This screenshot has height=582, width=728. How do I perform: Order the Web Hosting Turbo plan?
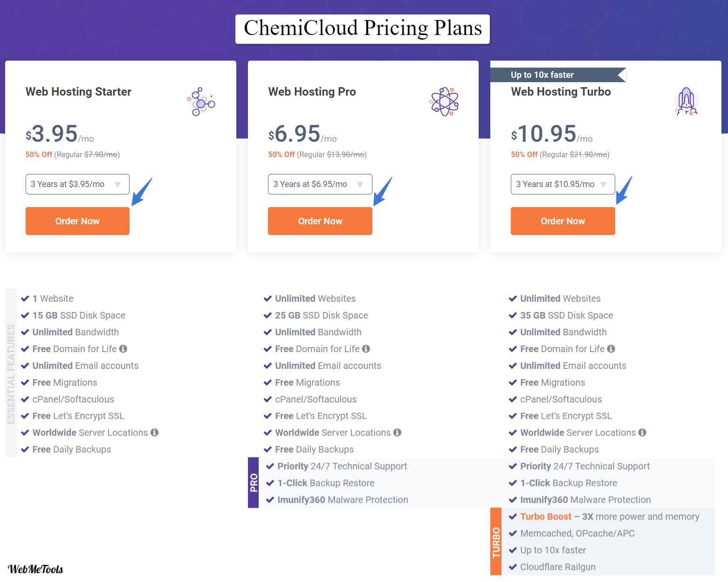point(563,221)
